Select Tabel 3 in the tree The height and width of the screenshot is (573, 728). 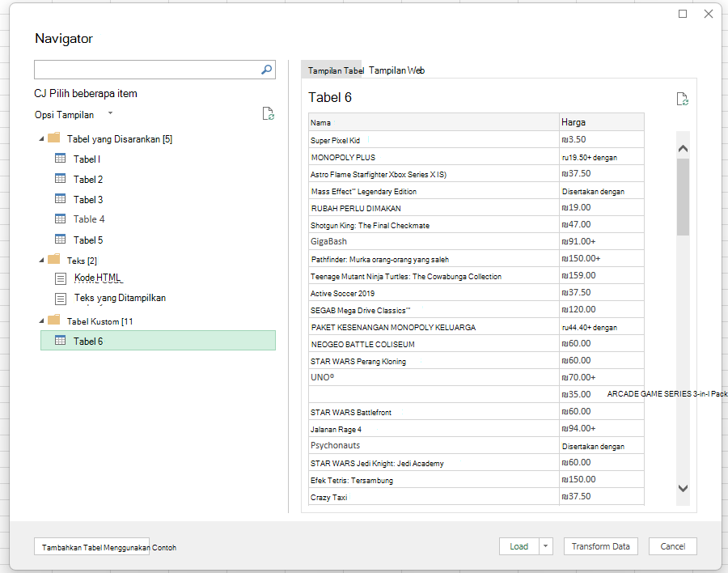pos(87,200)
